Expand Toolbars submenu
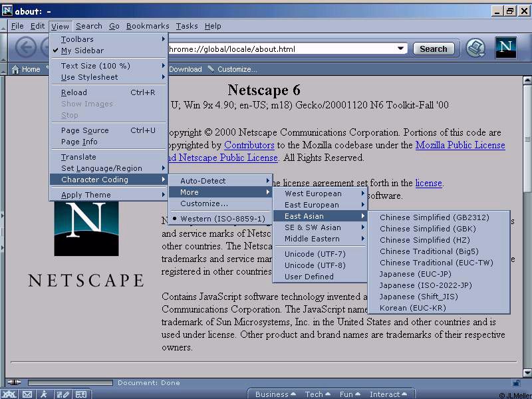Image resolution: width=532 pixels, height=399 pixels. click(x=108, y=39)
